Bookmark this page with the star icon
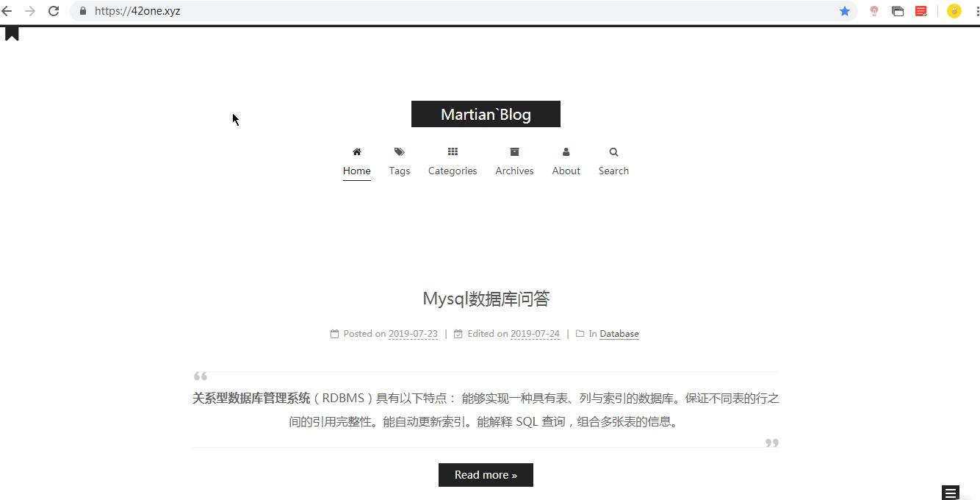The image size is (980, 500). point(844,11)
